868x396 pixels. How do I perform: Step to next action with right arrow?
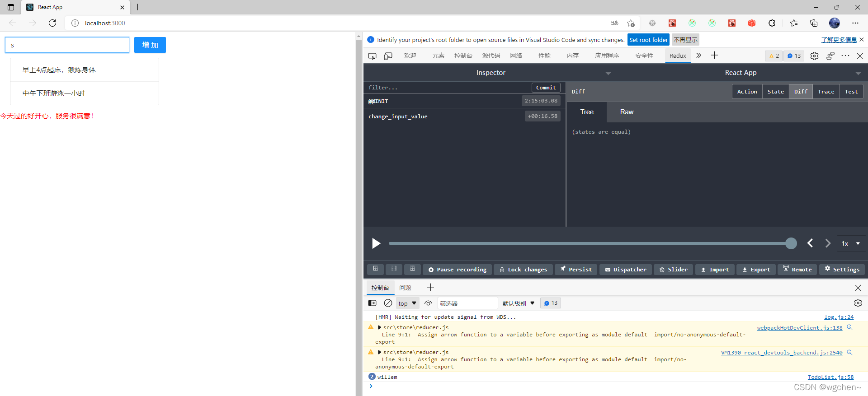pyautogui.click(x=828, y=243)
